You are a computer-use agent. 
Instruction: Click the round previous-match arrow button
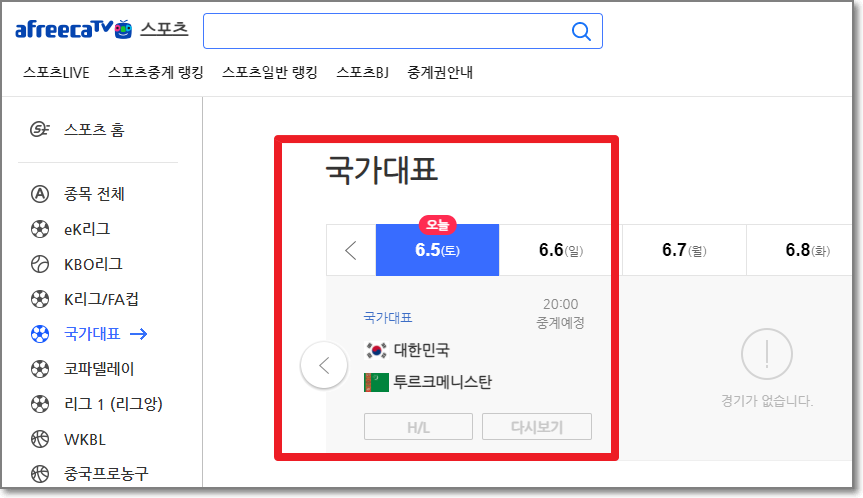[x=324, y=365]
